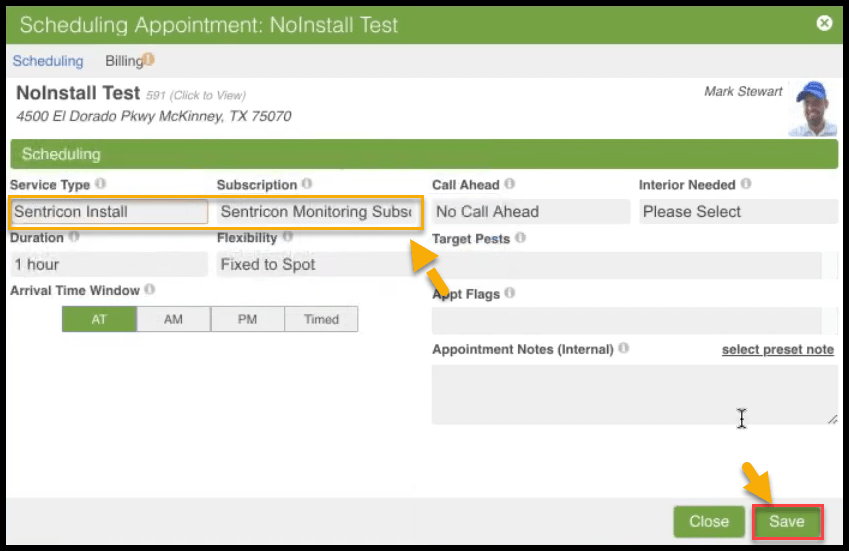Click the select preset note link

[777, 350]
